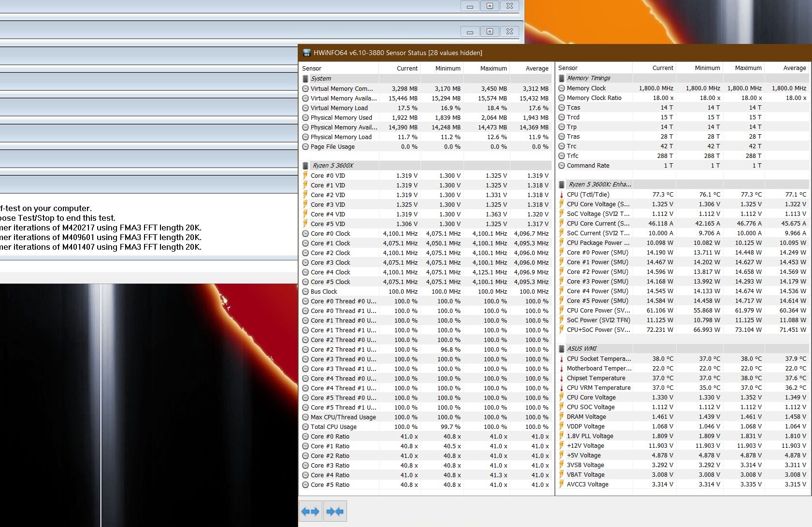The image size is (812, 527).
Task: Click the Minimum column header in left pane
Action: [442, 68]
